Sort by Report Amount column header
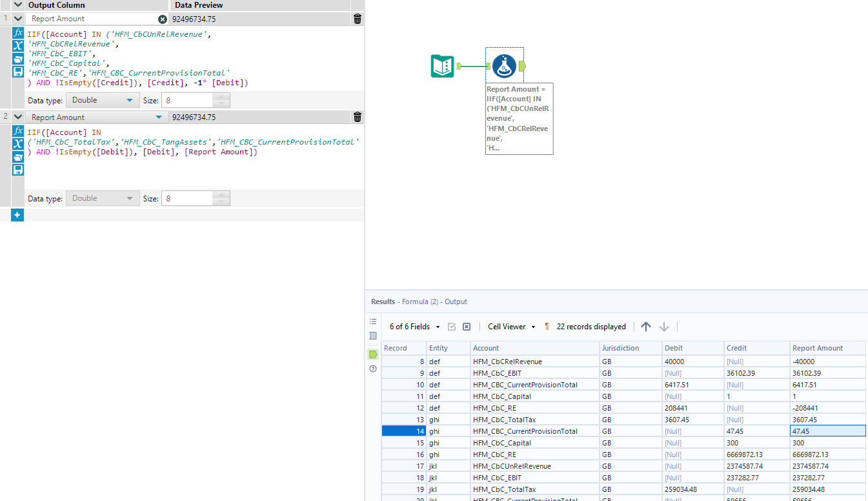 click(x=818, y=348)
